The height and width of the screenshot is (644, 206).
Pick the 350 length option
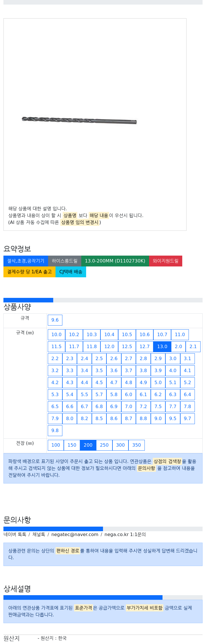[x=136, y=445]
